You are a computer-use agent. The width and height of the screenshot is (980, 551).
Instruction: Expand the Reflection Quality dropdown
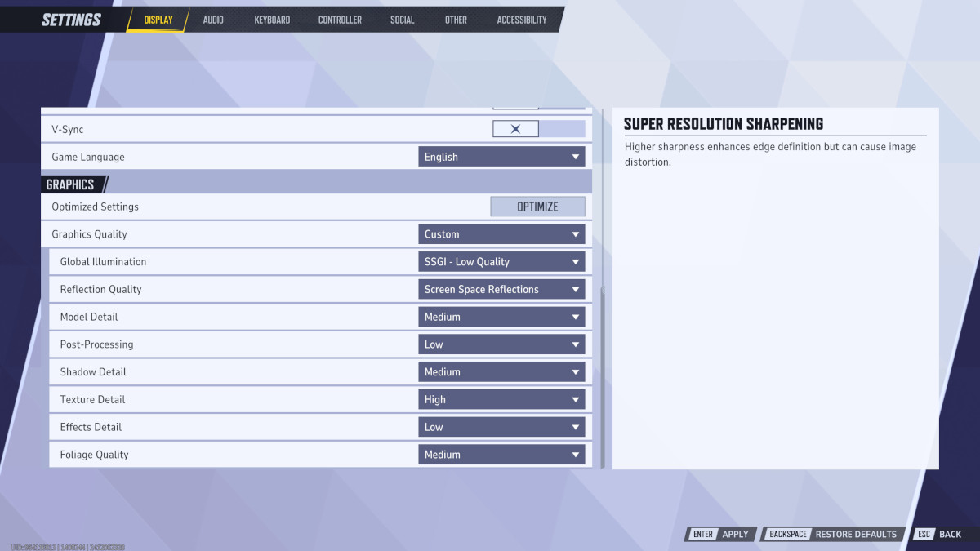coord(501,289)
